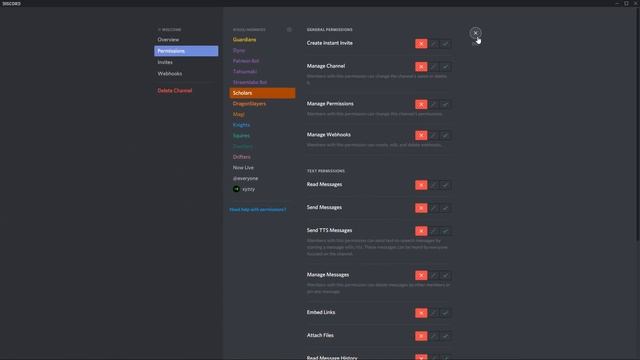Add a role or member with the plus icon

click(289, 29)
